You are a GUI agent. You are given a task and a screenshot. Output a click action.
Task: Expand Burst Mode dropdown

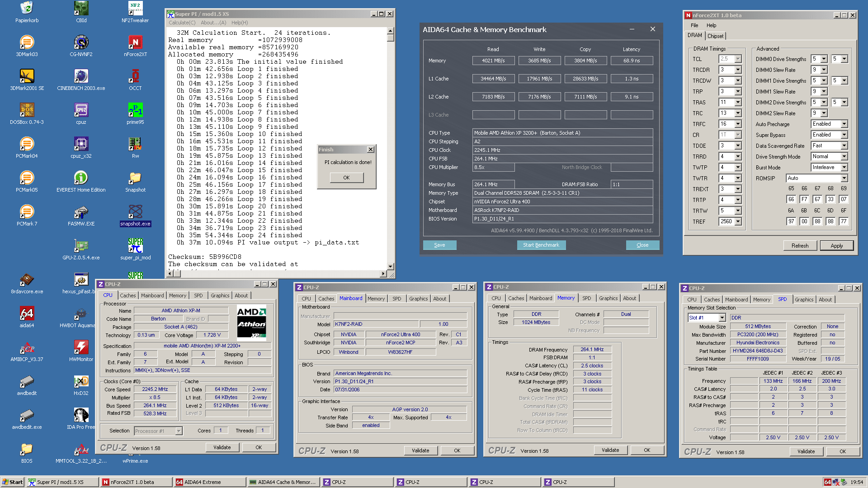(x=844, y=168)
